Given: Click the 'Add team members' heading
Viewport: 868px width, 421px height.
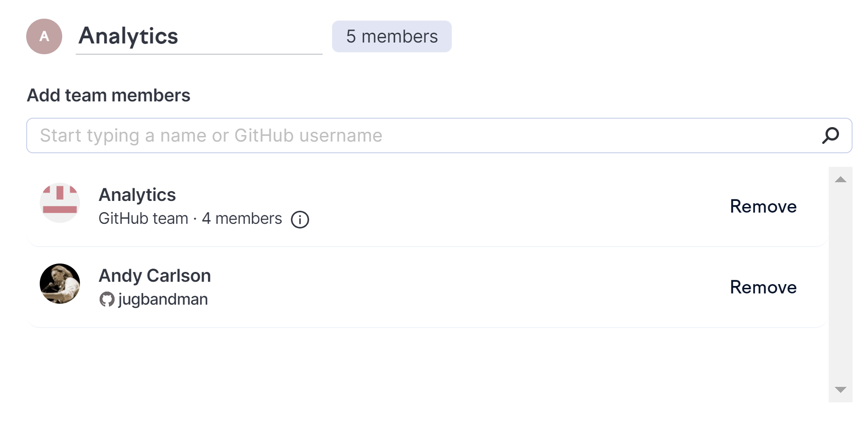Looking at the screenshot, I should [108, 95].
